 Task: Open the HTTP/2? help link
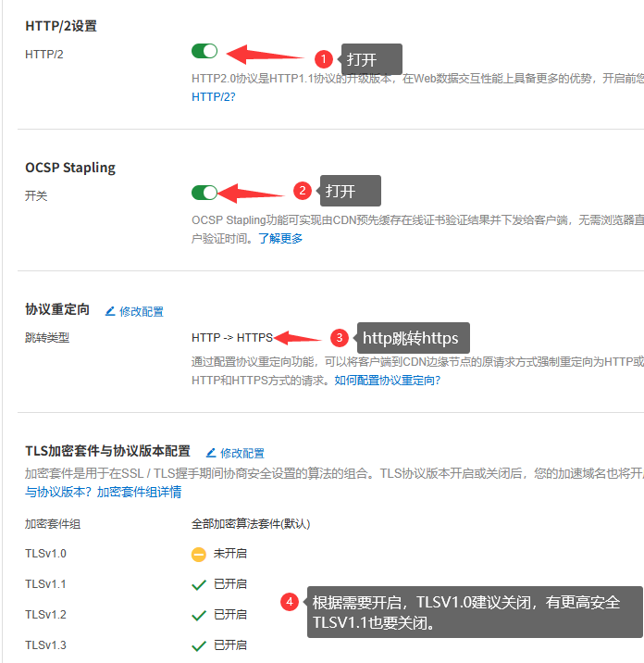(214, 97)
